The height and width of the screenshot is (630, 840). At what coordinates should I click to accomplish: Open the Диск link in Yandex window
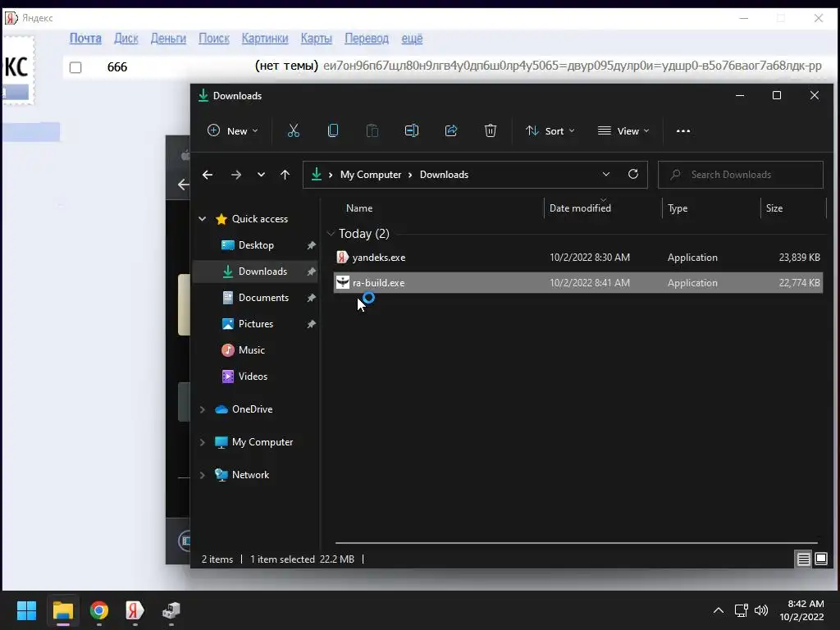[126, 39]
